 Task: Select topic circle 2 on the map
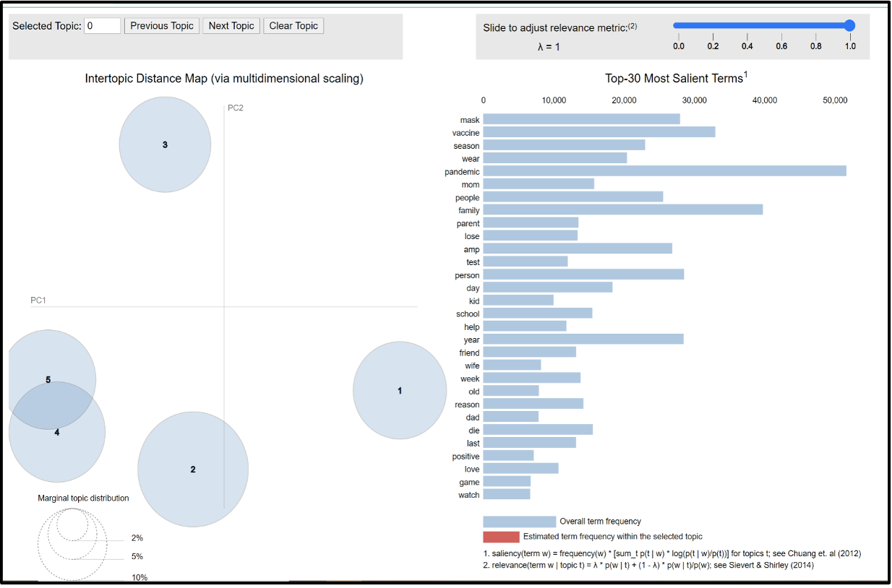[193, 470]
